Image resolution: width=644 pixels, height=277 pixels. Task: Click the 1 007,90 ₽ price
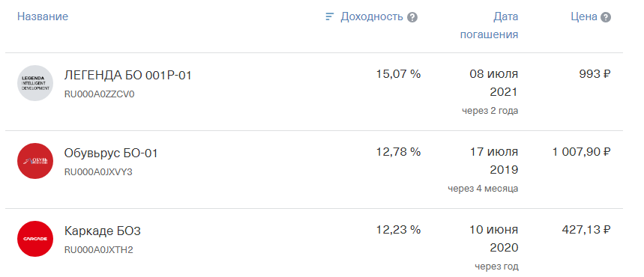(x=582, y=152)
